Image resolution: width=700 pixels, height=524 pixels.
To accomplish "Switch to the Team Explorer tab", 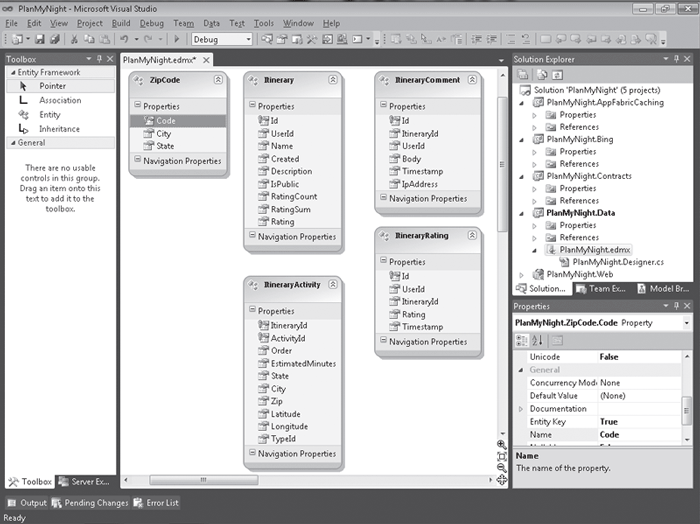I will (x=601, y=289).
